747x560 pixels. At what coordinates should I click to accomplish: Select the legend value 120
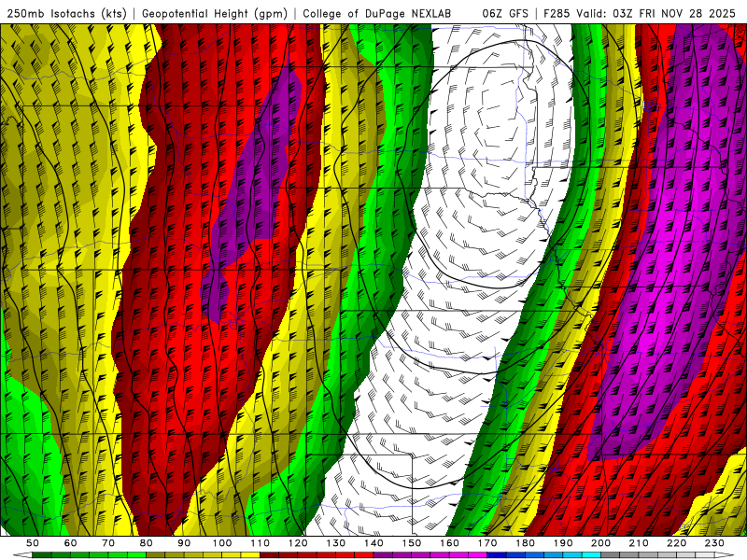(298, 543)
